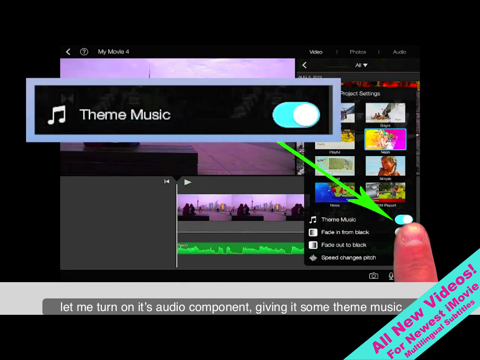
Task: Select the Simple theme thumbnail
Action: 385,166
